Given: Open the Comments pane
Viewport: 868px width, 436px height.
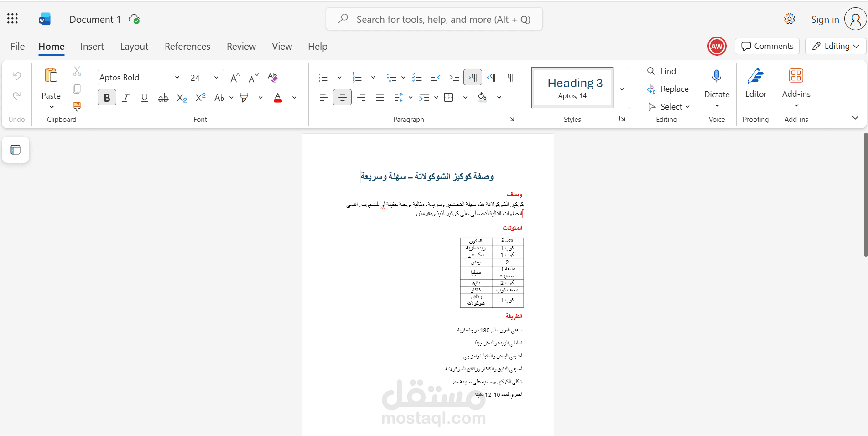Looking at the screenshot, I should [767, 46].
